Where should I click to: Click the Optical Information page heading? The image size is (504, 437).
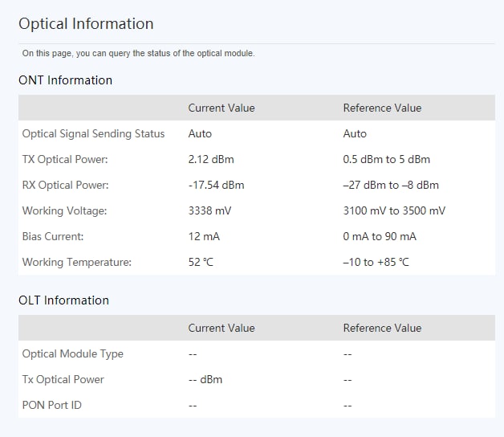[86, 24]
